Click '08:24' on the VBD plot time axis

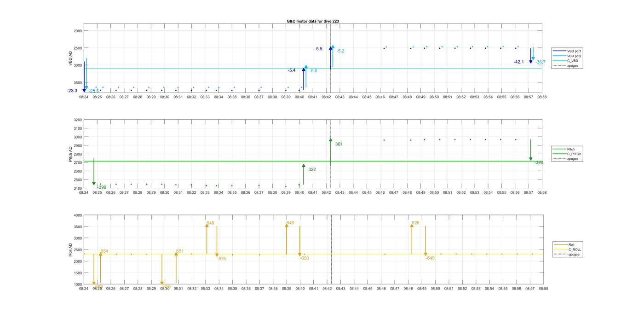[x=84, y=97]
